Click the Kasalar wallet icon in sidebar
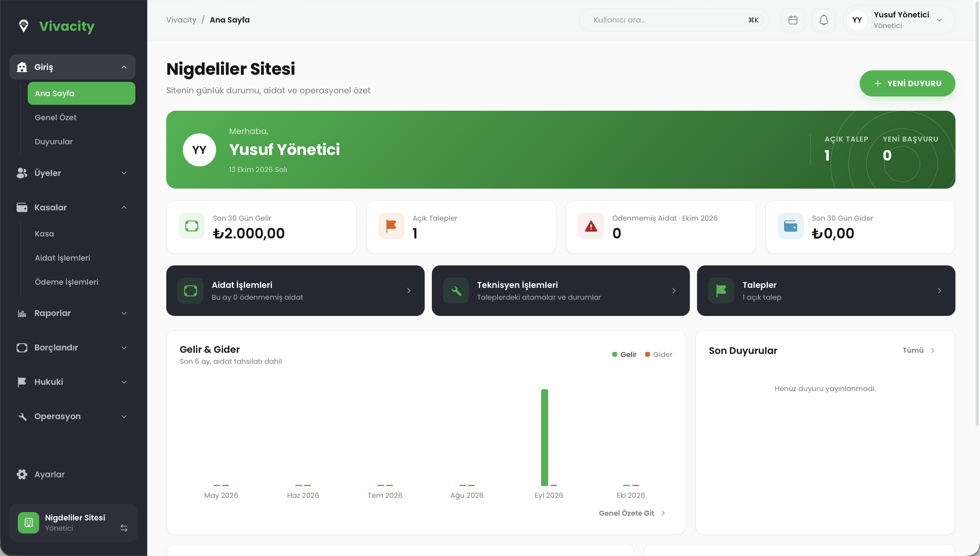This screenshot has height=556, width=980. click(x=22, y=208)
